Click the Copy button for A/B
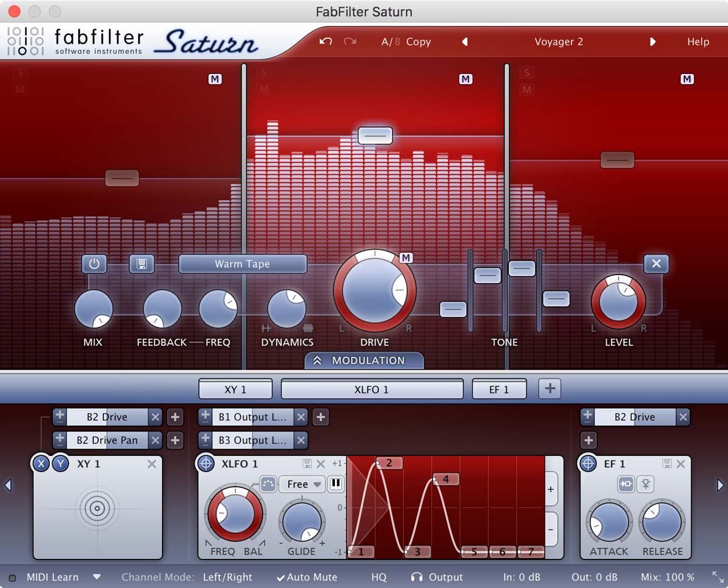Image resolution: width=728 pixels, height=588 pixels. click(x=418, y=42)
